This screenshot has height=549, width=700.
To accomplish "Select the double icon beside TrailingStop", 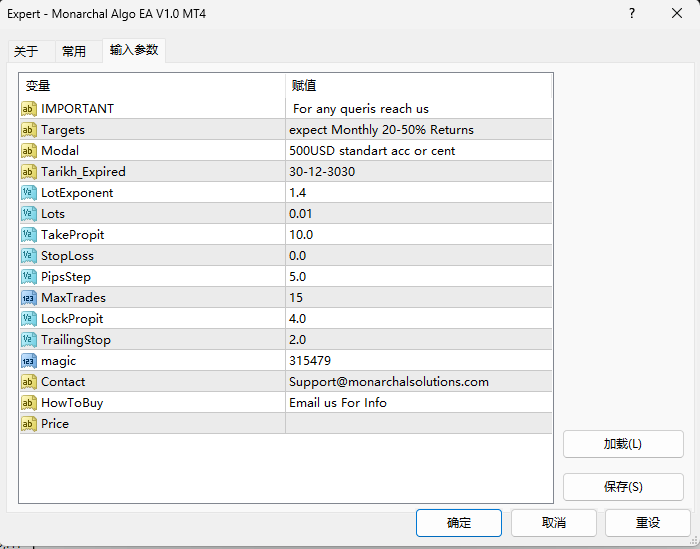I will click(x=29, y=339).
